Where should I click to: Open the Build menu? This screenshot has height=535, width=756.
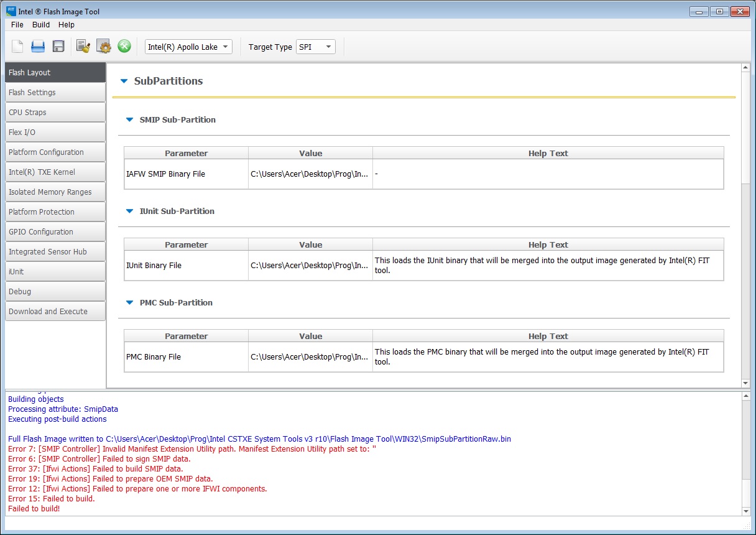[41, 25]
